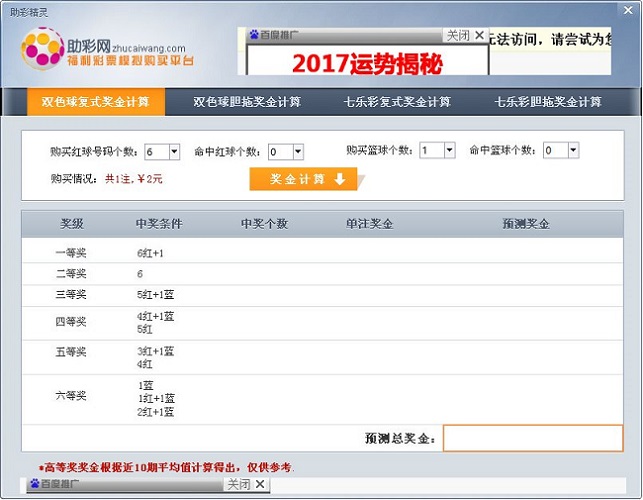Expand the 命中篮球个数 dropdown arrow

(573, 150)
